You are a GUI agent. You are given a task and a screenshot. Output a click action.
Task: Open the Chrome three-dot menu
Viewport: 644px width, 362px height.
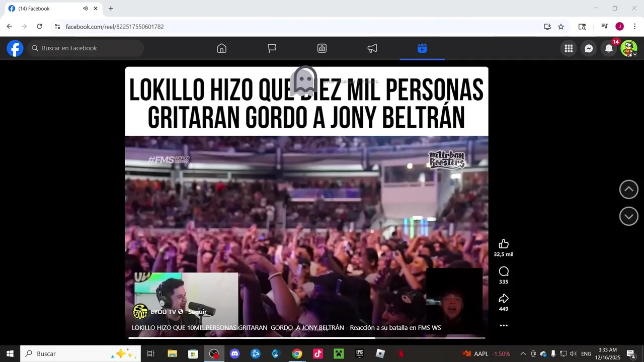[635, 27]
